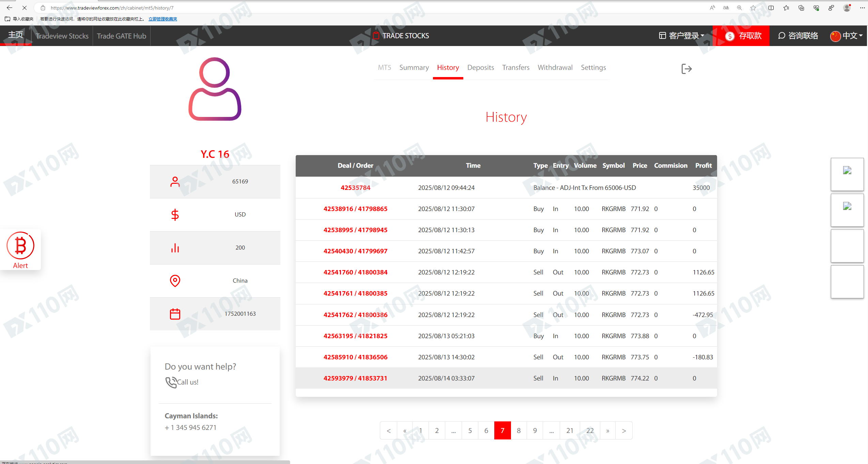Click the logout arrow icon

(686, 69)
